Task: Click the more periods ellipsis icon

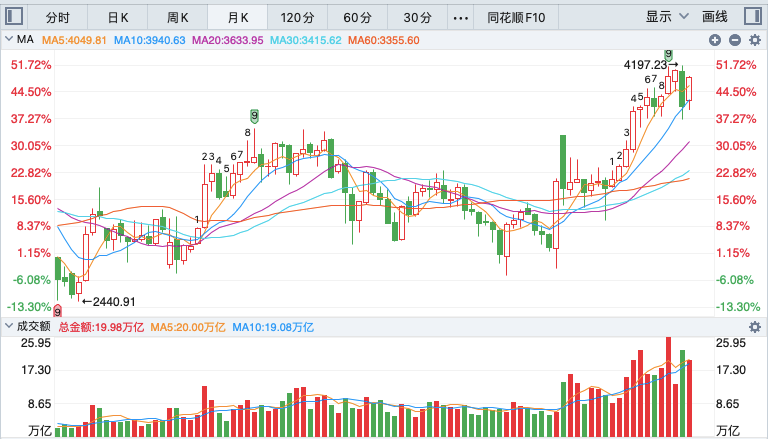Action: tap(460, 18)
